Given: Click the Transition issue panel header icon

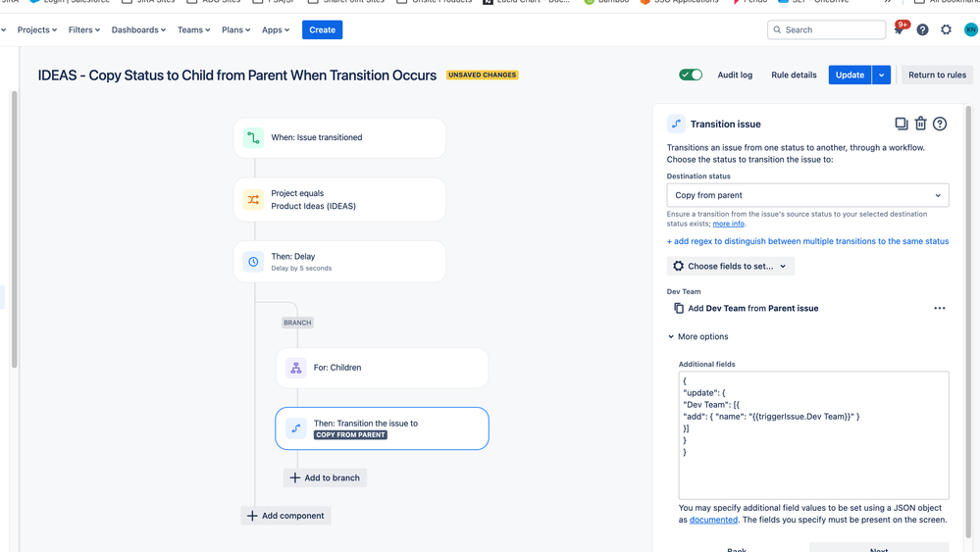Looking at the screenshot, I should coord(676,124).
